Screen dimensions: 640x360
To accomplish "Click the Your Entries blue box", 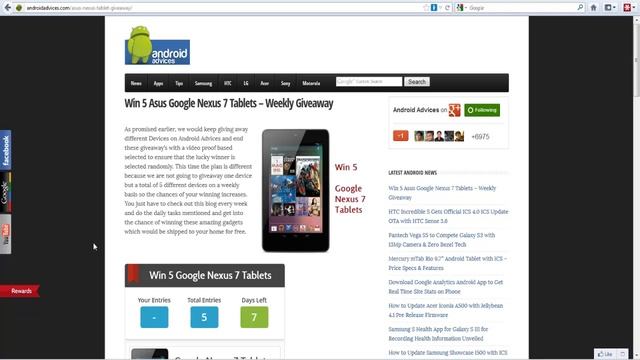I will (154, 317).
